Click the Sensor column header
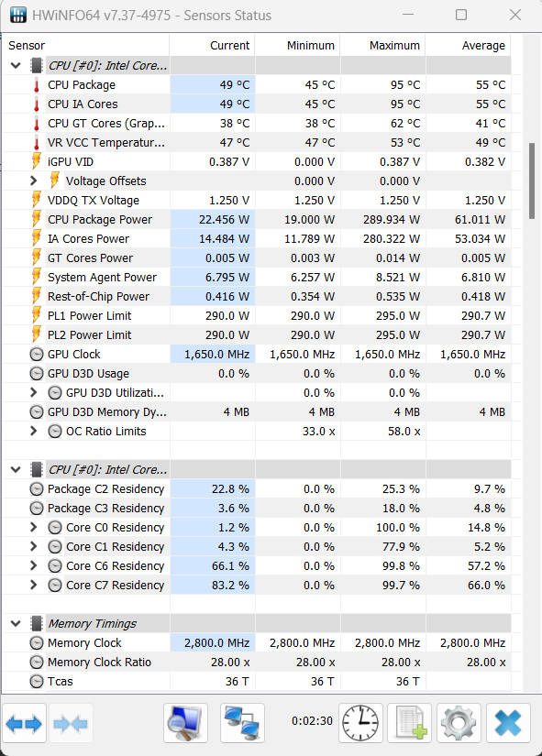The width and height of the screenshot is (542, 756). (x=86, y=45)
